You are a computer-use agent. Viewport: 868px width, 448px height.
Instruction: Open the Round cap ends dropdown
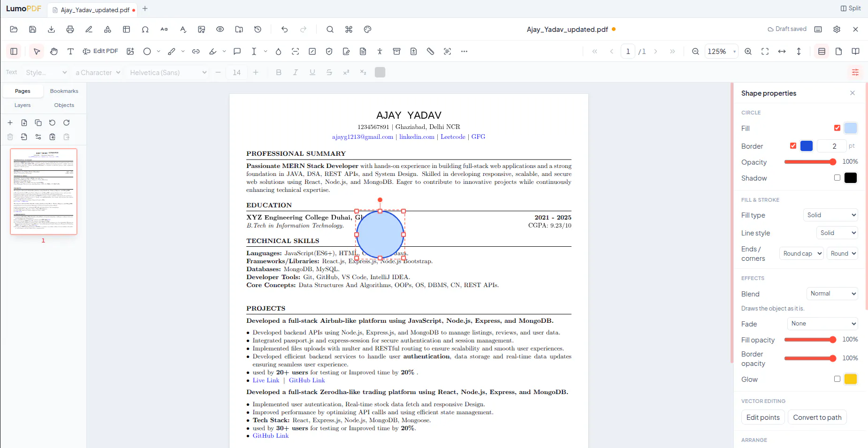click(x=802, y=254)
